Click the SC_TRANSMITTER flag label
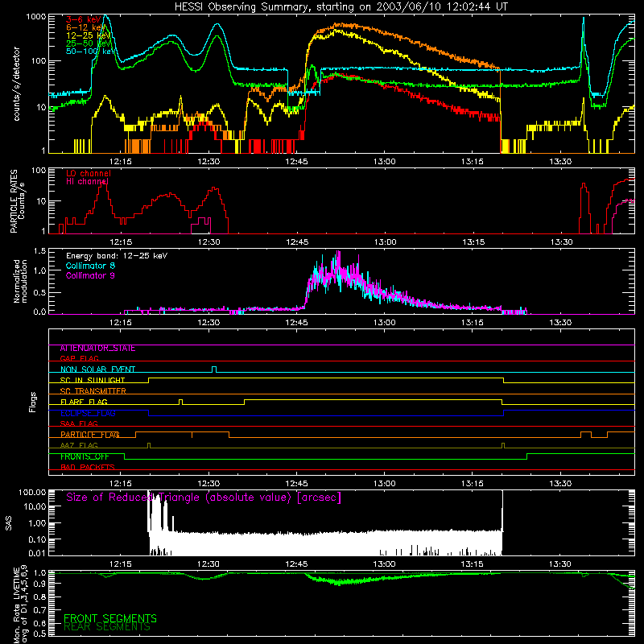This screenshot has height=644, width=644. click(x=93, y=391)
